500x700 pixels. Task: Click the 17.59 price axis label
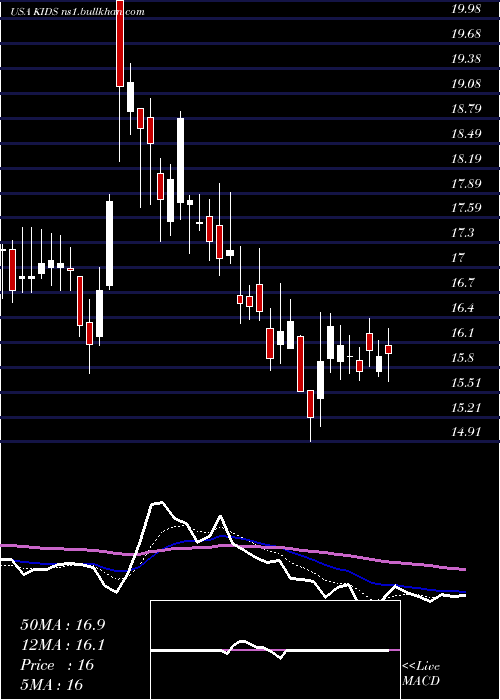click(466, 208)
